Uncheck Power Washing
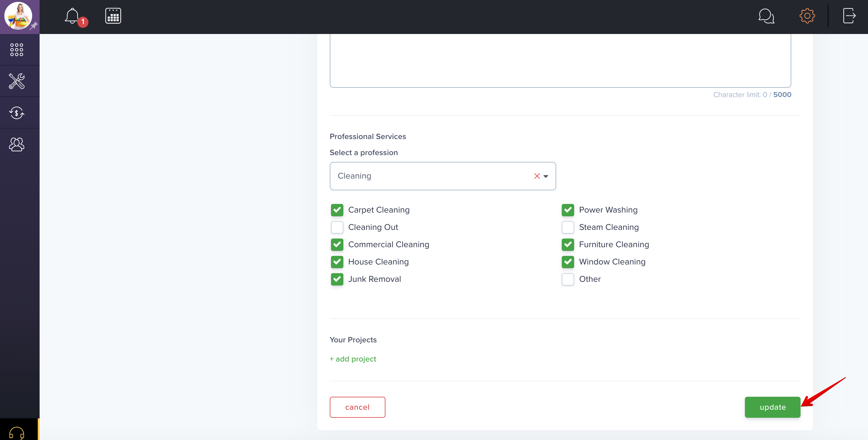868x440 pixels. tap(568, 210)
